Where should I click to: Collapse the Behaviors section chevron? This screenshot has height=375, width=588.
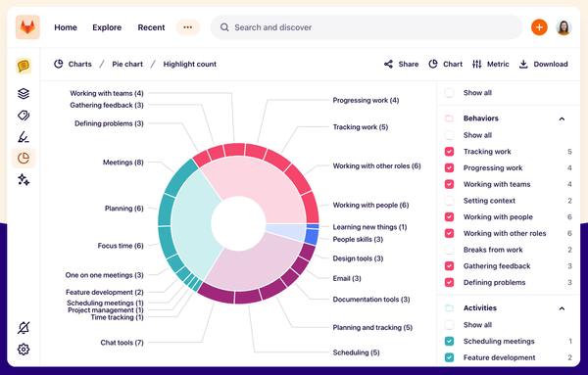[x=562, y=118]
